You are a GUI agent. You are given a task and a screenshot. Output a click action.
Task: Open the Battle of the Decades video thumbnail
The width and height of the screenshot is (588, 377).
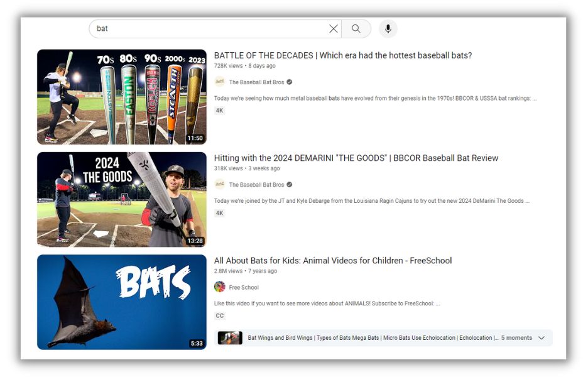(x=121, y=97)
